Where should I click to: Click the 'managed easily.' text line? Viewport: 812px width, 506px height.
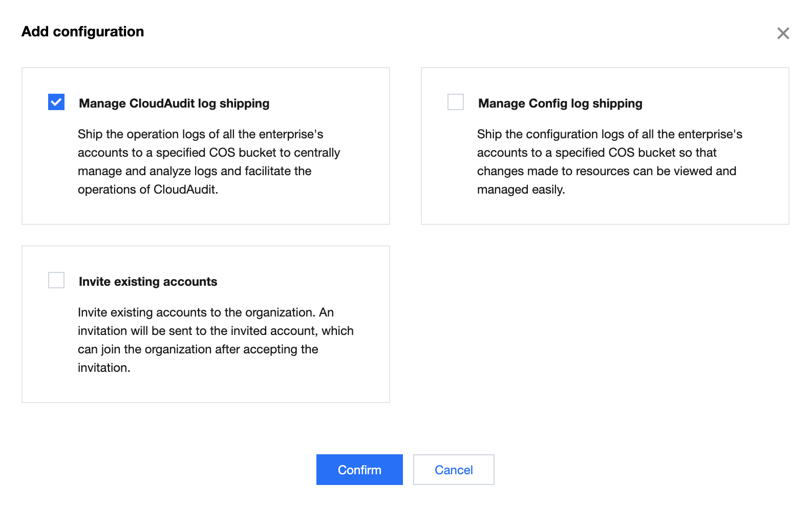coord(521,189)
